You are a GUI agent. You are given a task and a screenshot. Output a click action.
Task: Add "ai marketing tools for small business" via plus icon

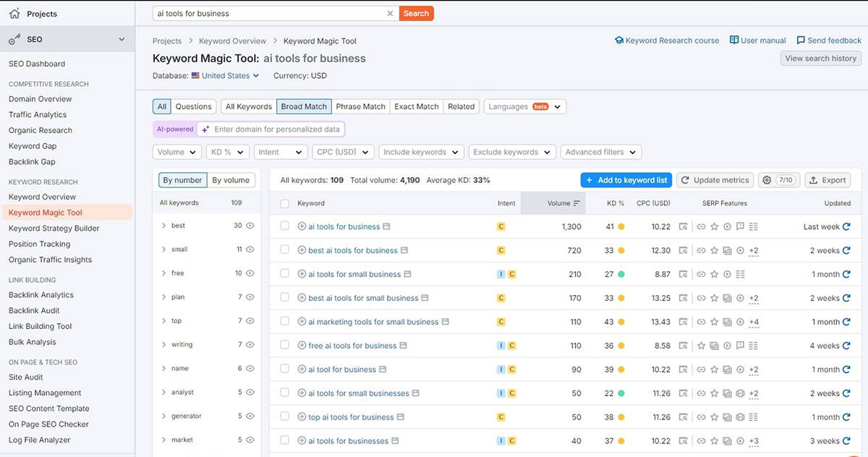(302, 322)
